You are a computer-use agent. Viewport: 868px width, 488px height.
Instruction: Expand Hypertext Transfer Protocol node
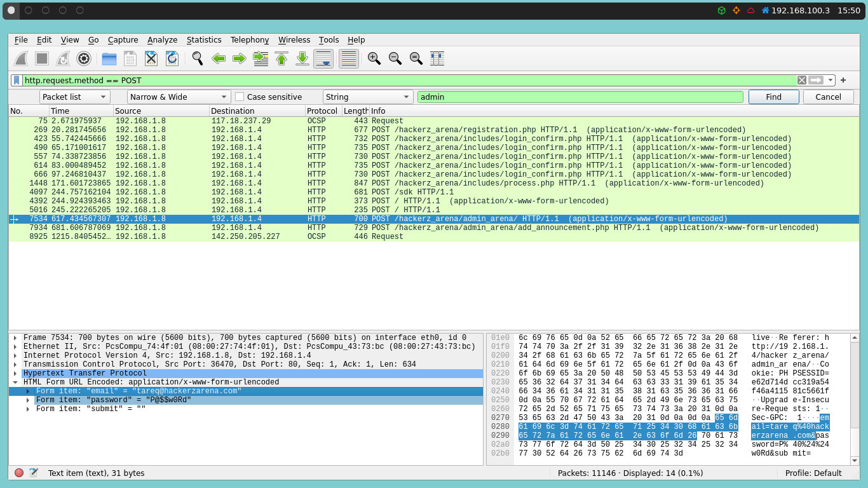[15, 374]
